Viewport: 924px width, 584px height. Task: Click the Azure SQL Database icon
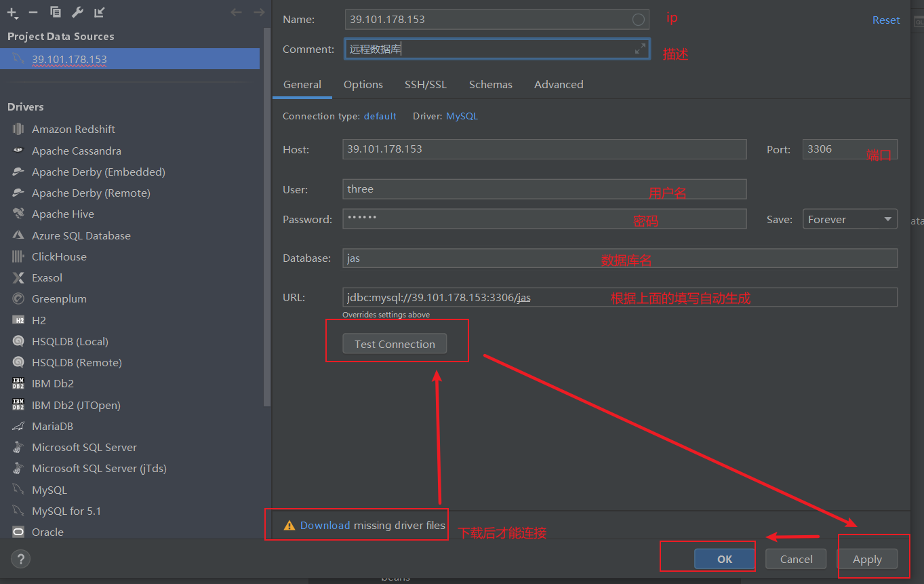[18, 235]
